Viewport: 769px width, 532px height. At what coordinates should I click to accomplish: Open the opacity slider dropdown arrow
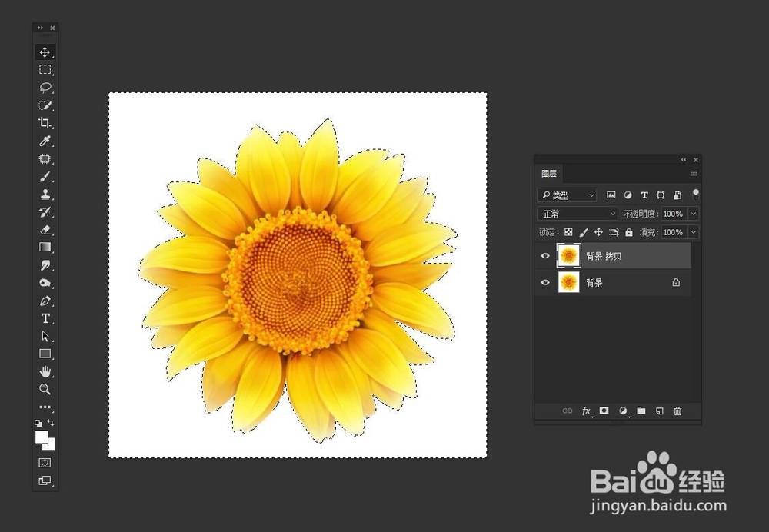coord(694,214)
